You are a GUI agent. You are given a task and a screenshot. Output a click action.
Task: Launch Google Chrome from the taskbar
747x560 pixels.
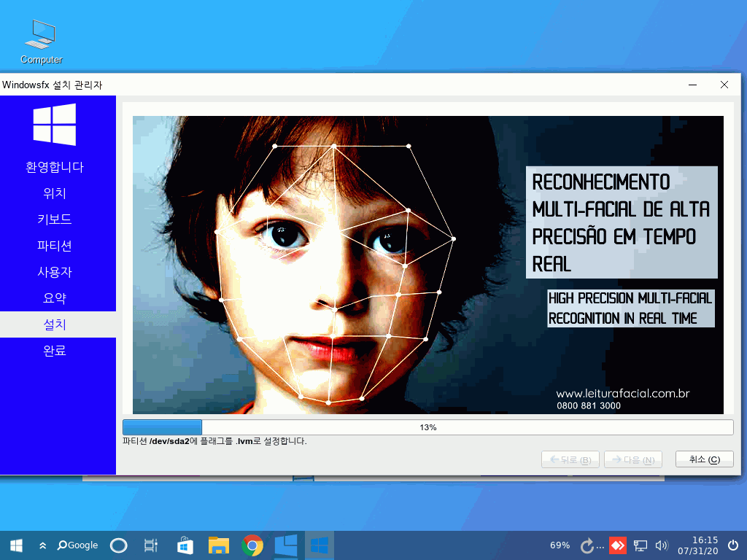[x=252, y=545]
